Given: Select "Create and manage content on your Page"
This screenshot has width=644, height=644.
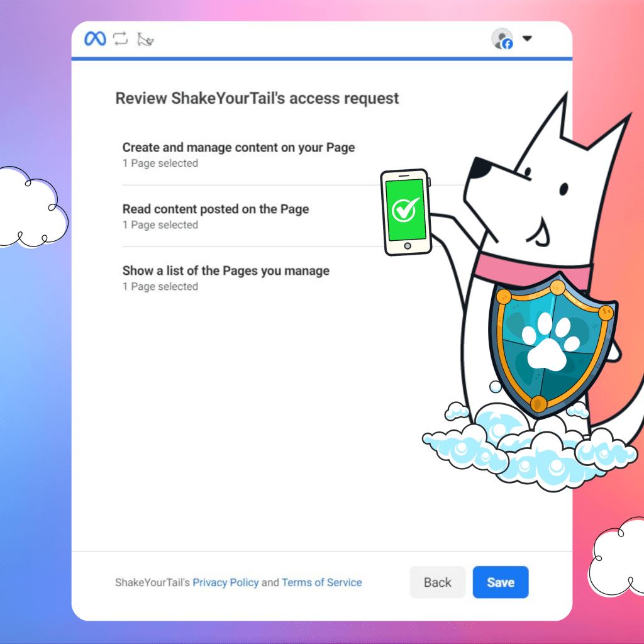Looking at the screenshot, I should (238, 148).
